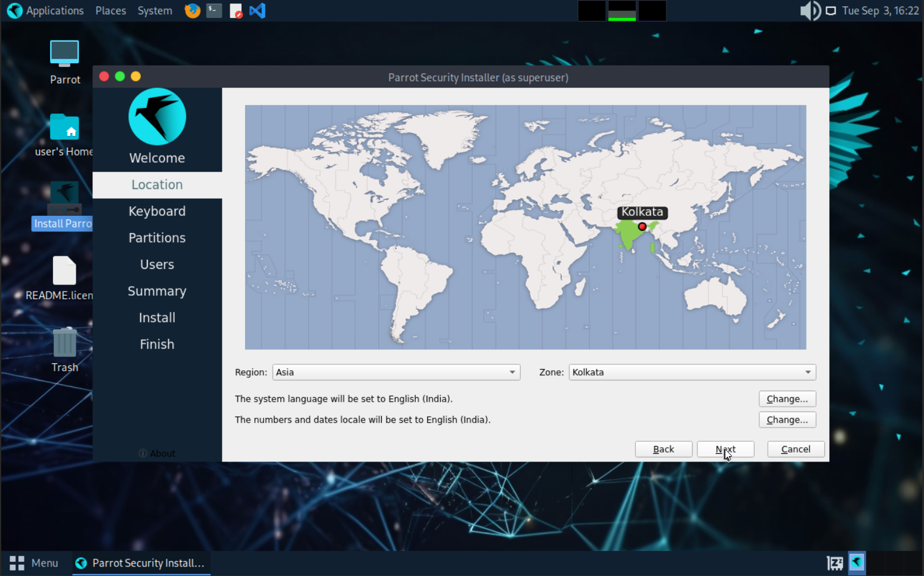Click the volume speaker icon
The image size is (924, 576).
pyautogui.click(x=810, y=11)
